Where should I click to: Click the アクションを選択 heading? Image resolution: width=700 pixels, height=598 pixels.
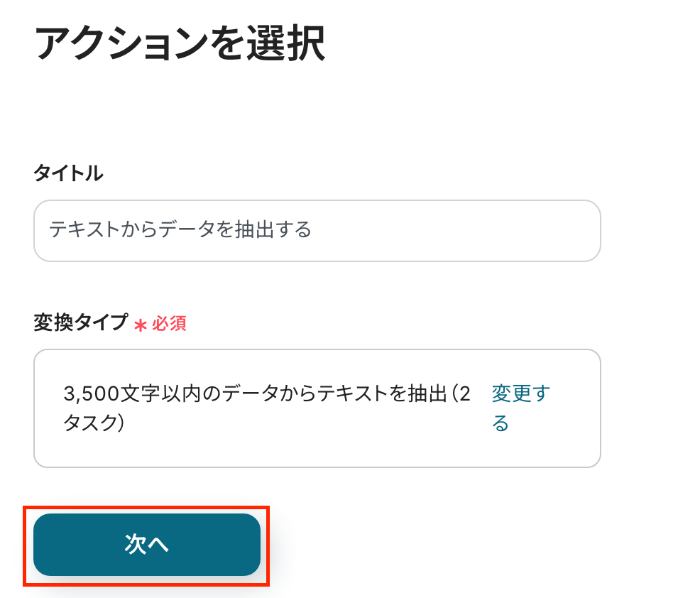tap(180, 43)
